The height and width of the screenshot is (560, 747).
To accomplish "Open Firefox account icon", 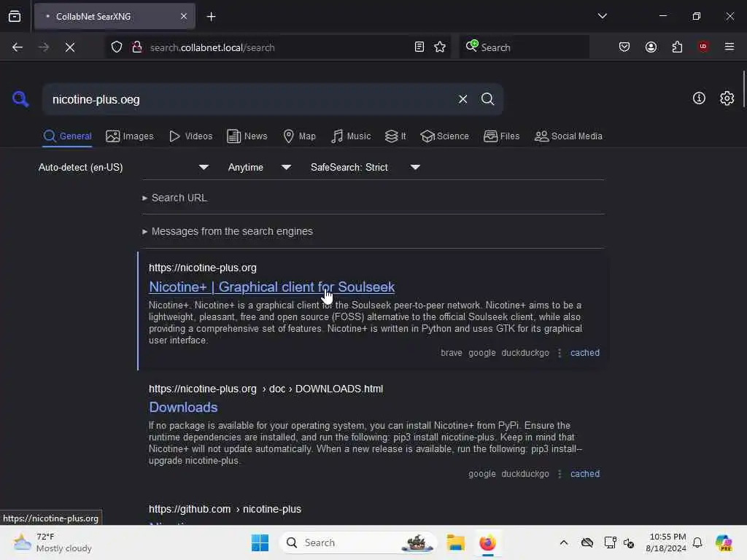I will [651, 47].
